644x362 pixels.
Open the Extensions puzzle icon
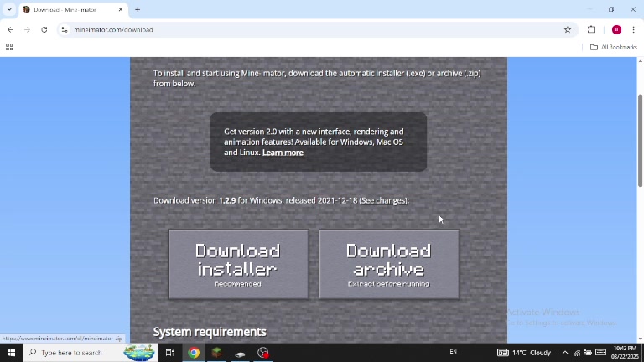591,29
